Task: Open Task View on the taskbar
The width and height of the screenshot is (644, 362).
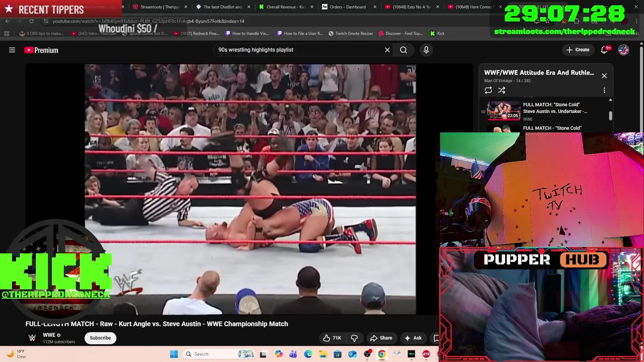Action: 263,354
